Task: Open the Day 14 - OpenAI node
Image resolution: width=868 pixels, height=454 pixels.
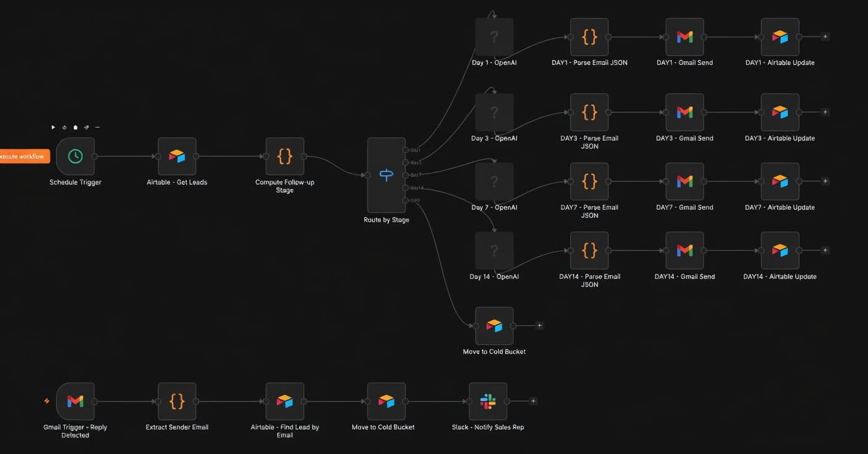Action: point(494,250)
